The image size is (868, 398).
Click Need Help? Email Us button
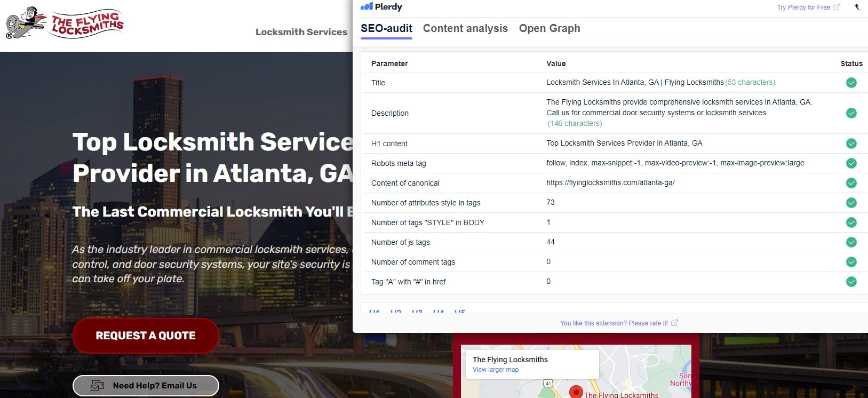(146, 386)
